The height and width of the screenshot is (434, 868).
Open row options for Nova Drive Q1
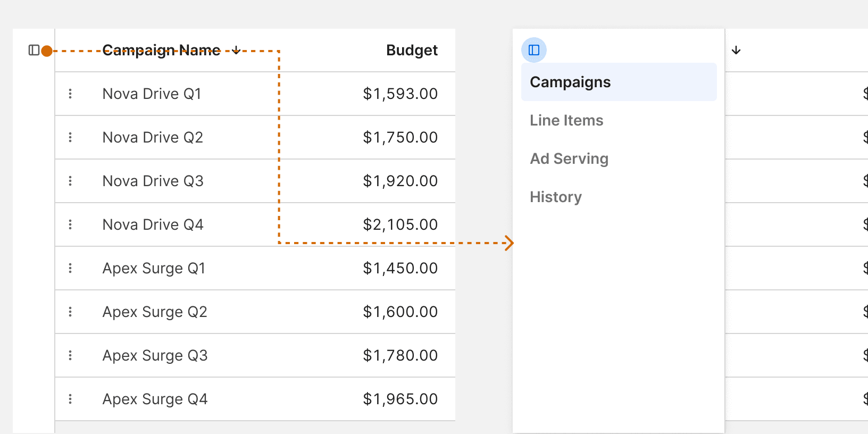[x=70, y=94]
